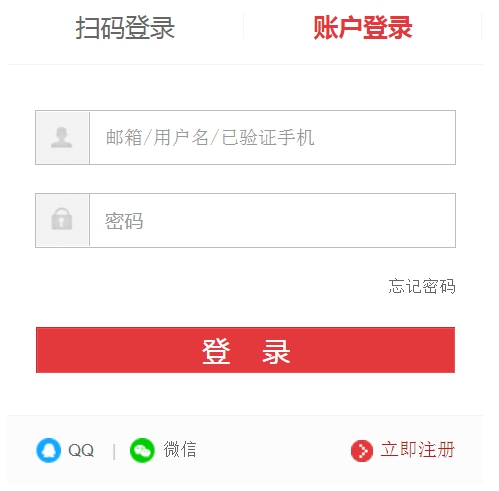Click the blue QQ penguin icon

point(49,450)
